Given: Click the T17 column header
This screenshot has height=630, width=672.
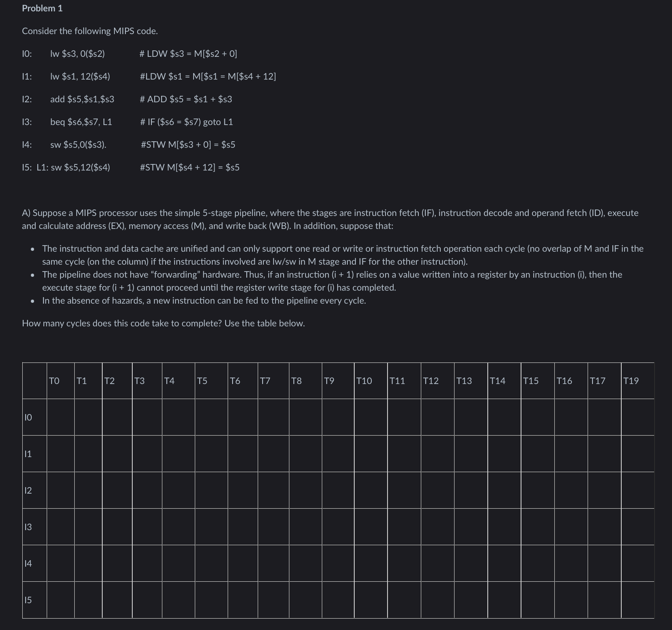Looking at the screenshot, I should click(604, 381).
